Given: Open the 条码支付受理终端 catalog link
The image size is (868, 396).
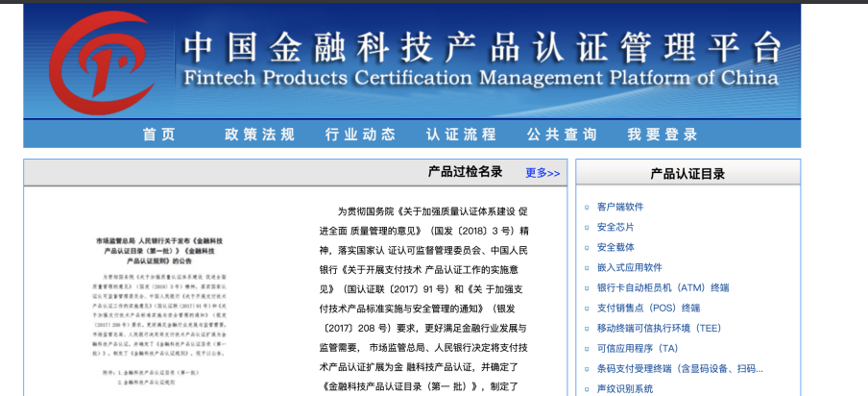Looking at the screenshot, I should tap(680, 368).
